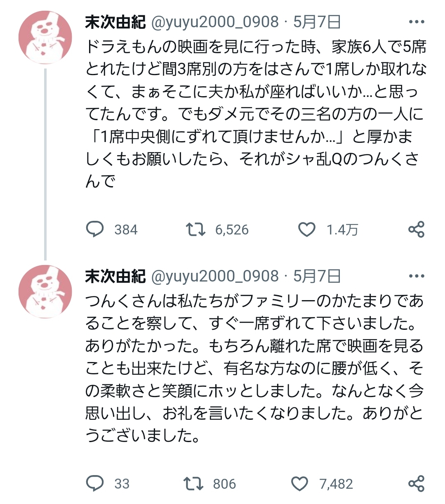Share the first tweet
The image size is (445, 504).
(416, 230)
